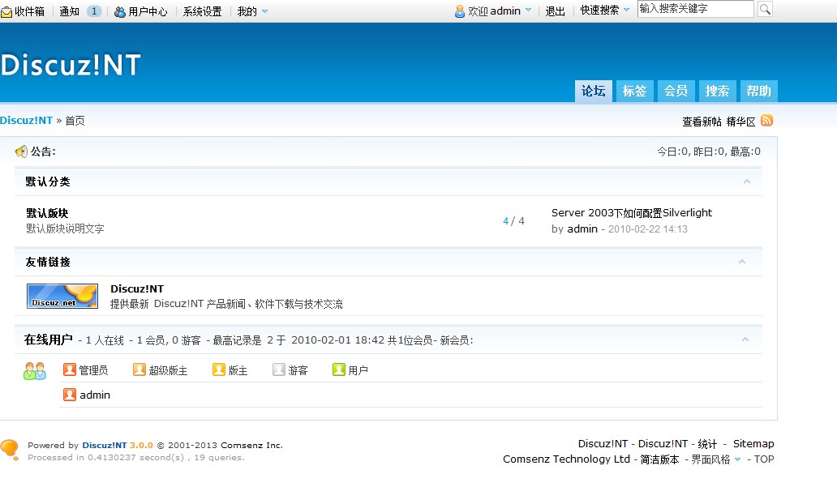Image resolution: width=837 pixels, height=504 pixels.
Task: Click the 公告: announcement label
Action: [43, 152]
